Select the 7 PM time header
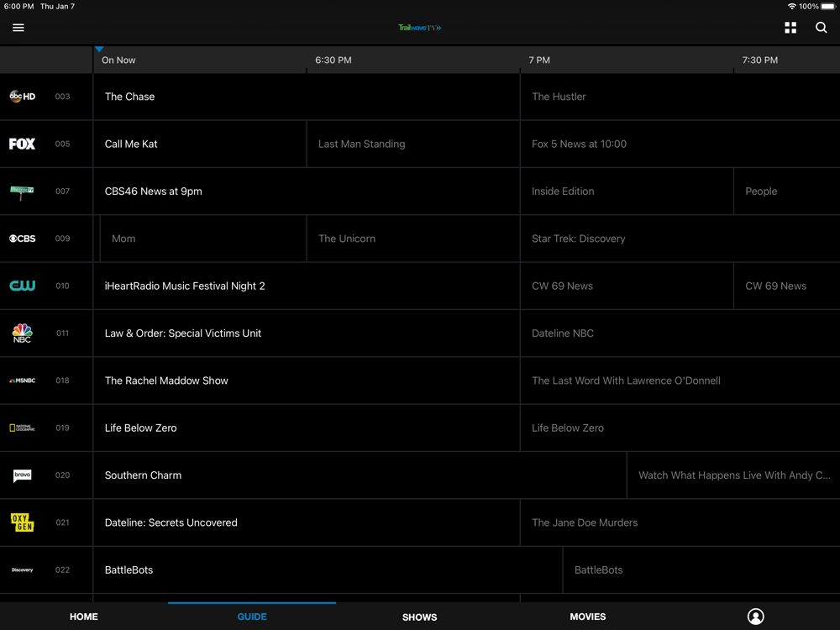The image size is (840, 630). 539,60
